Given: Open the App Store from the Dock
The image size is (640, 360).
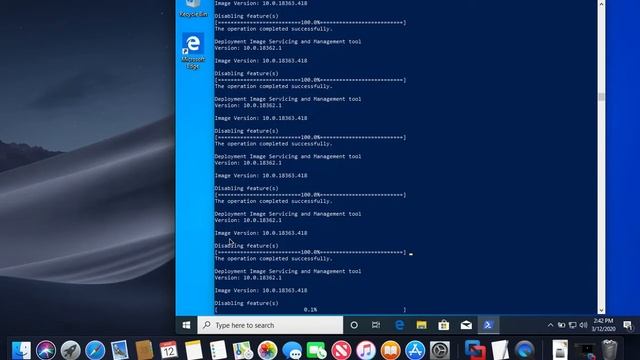Looking at the screenshot, I should coord(415,350).
